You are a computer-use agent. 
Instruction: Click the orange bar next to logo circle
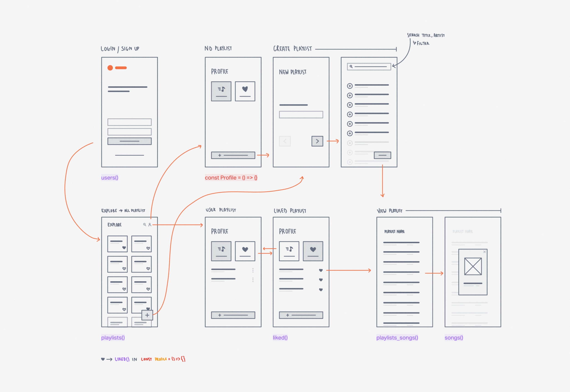(121, 68)
